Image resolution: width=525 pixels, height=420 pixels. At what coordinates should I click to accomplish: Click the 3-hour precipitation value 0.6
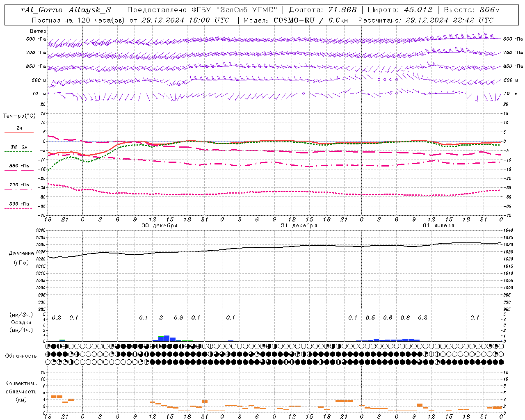(x=388, y=317)
